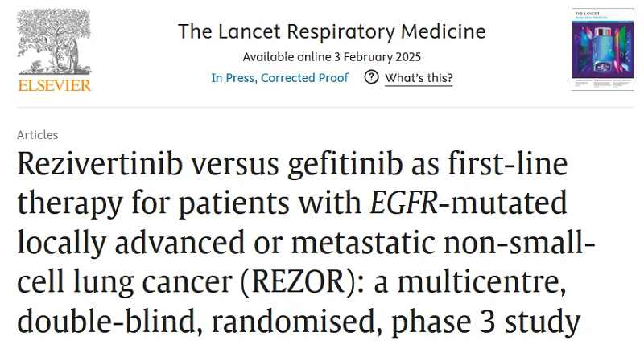Click the Elsevier tree logo image
Image resolution: width=644 pixels, height=353 pixels.
click(x=54, y=42)
